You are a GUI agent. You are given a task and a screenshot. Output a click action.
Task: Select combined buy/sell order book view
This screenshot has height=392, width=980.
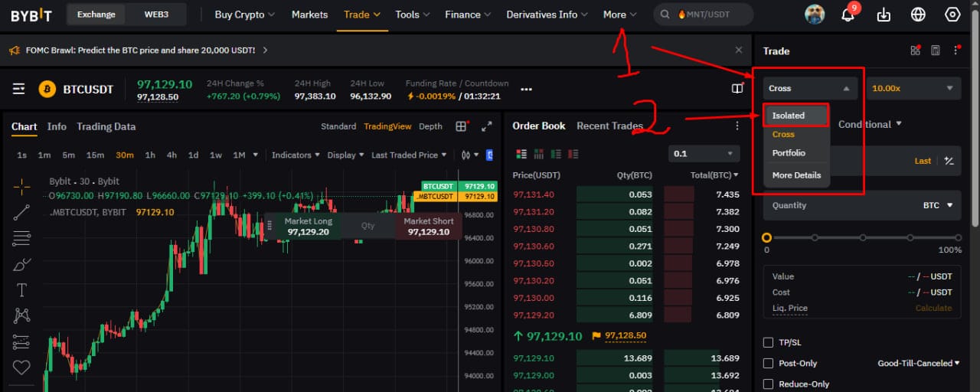pos(521,154)
